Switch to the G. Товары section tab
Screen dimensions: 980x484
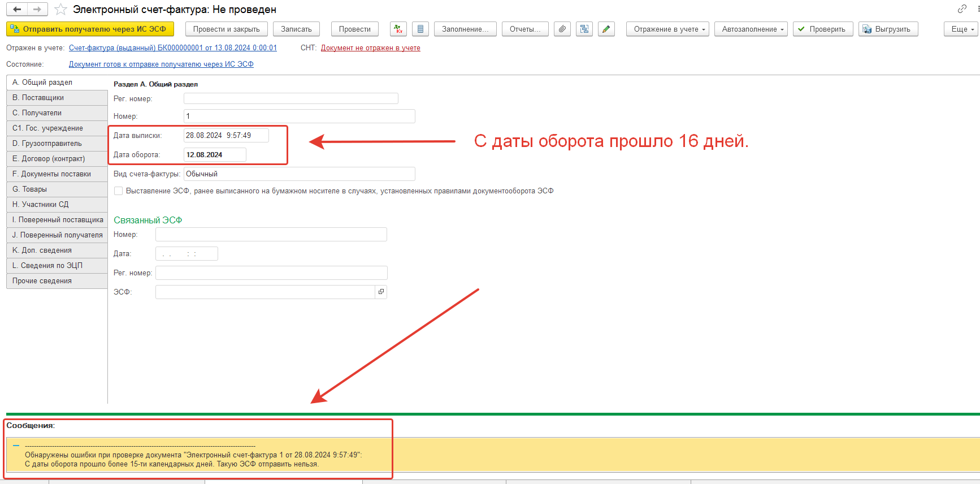57,189
